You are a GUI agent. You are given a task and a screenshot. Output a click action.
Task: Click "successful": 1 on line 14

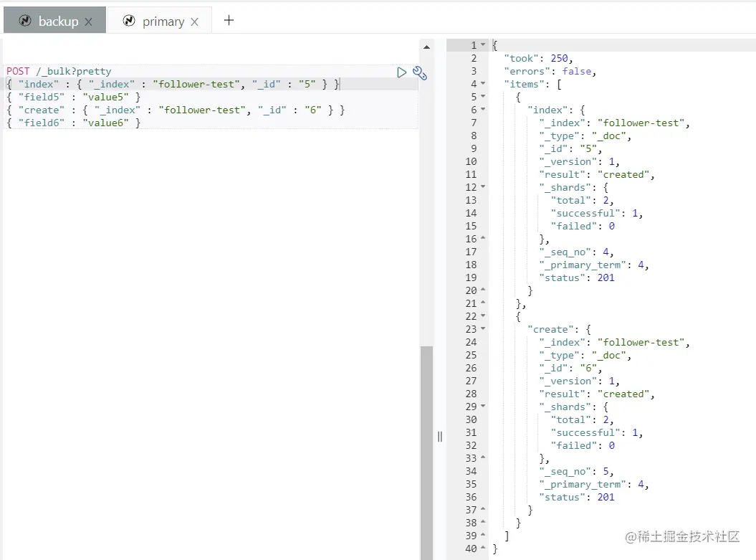pos(597,213)
